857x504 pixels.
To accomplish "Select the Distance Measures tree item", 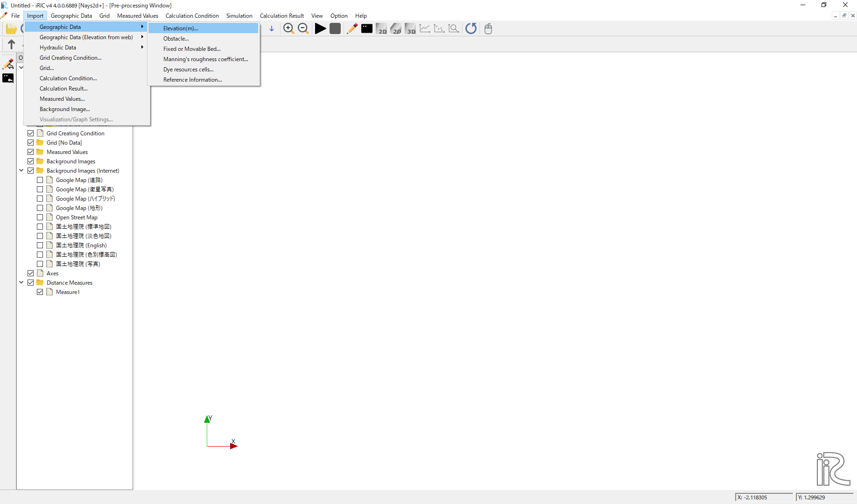I will 70,282.
